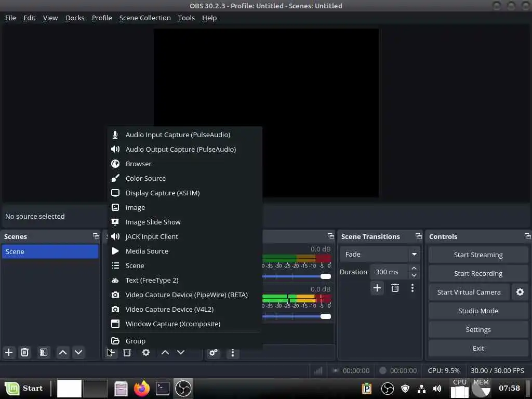The width and height of the screenshot is (532, 399).
Task: Open the Help menu
Action: tap(209, 18)
